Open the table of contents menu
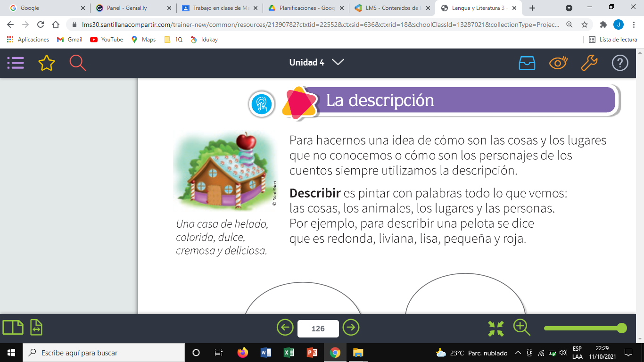Image resolution: width=644 pixels, height=362 pixels. (16, 63)
